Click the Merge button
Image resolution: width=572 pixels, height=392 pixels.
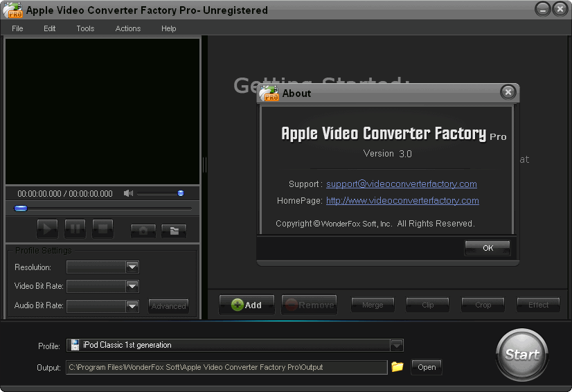coord(373,305)
